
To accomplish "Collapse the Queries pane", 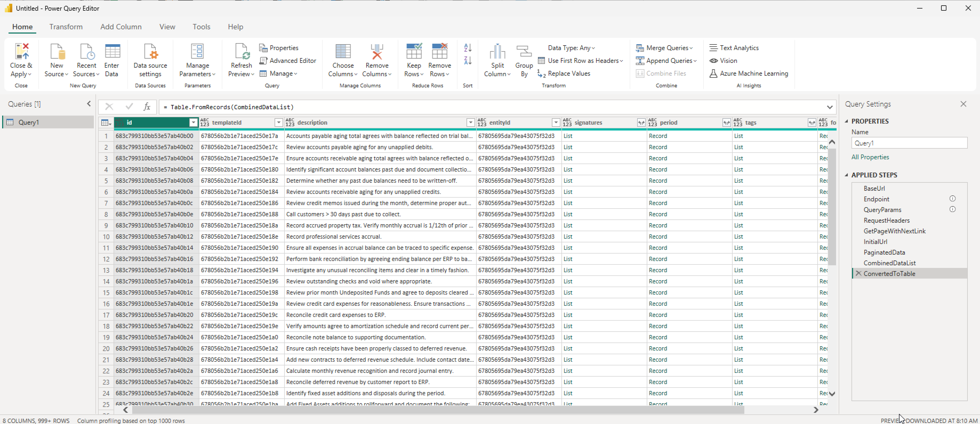I will tap(89, 104).
